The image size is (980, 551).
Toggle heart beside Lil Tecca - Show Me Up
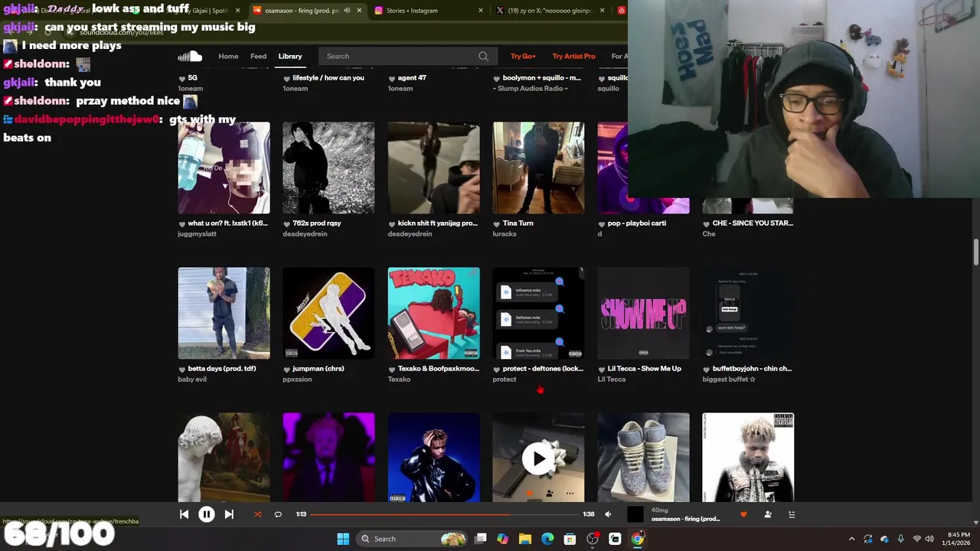click(602, 369)
